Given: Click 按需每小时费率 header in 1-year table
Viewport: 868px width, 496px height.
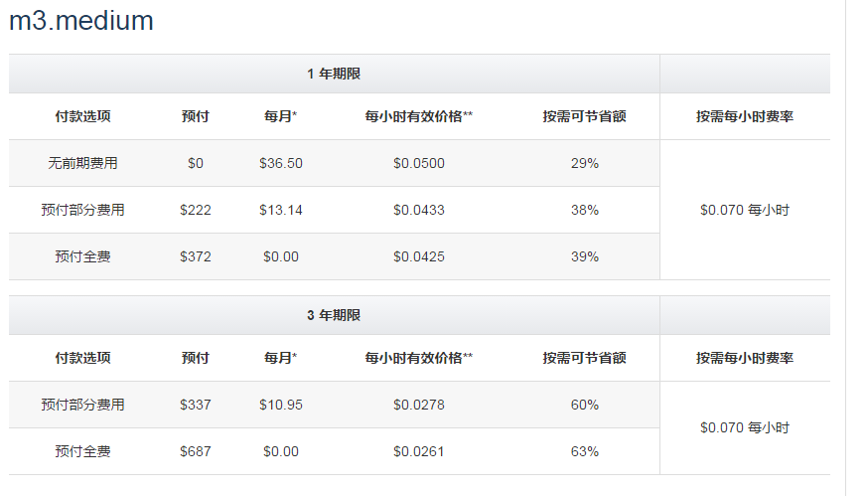Looking at the screenshot, I should (x=745, y=116).
